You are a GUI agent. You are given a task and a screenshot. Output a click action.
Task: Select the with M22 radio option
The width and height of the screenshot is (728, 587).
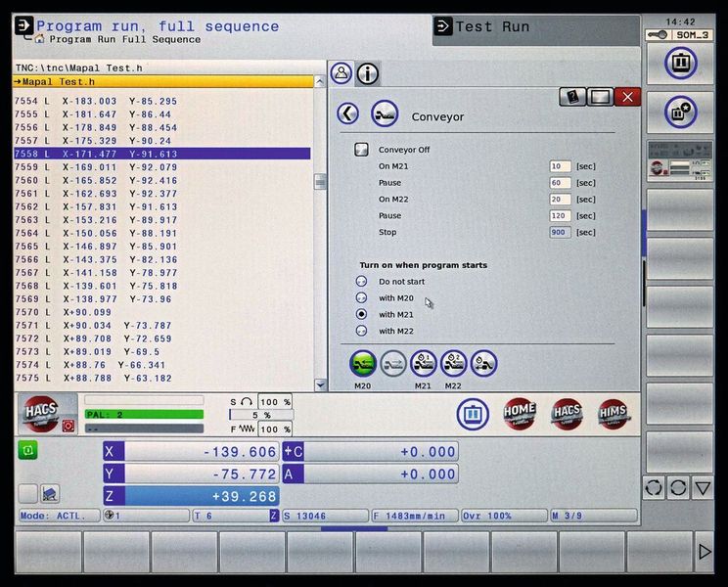[361, 331]
